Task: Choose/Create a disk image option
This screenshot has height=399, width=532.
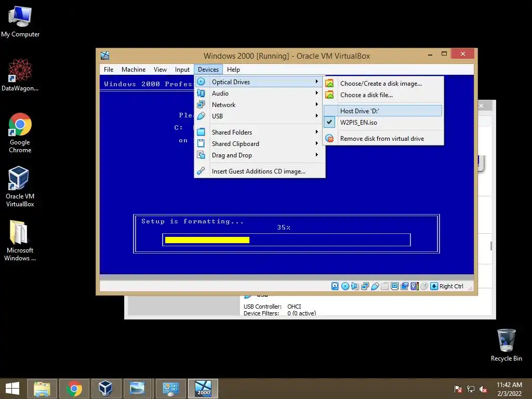Action: point(383,84)
